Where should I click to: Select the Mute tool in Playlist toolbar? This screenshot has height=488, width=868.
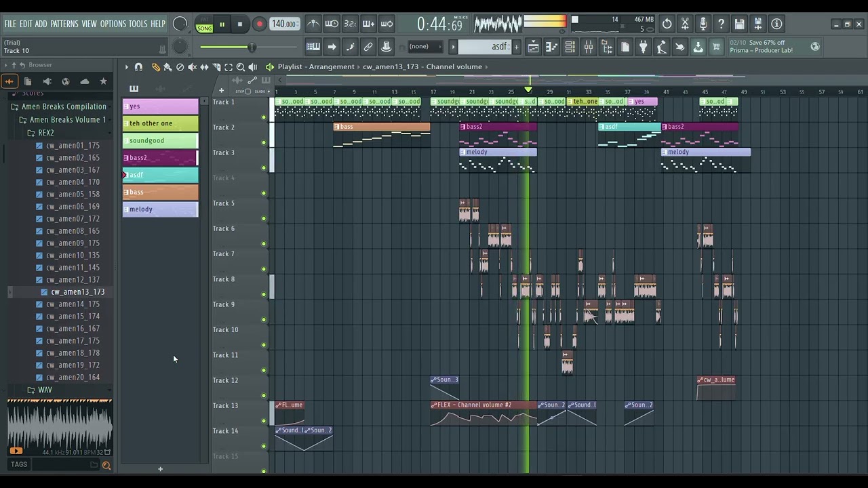pos(192,67)
